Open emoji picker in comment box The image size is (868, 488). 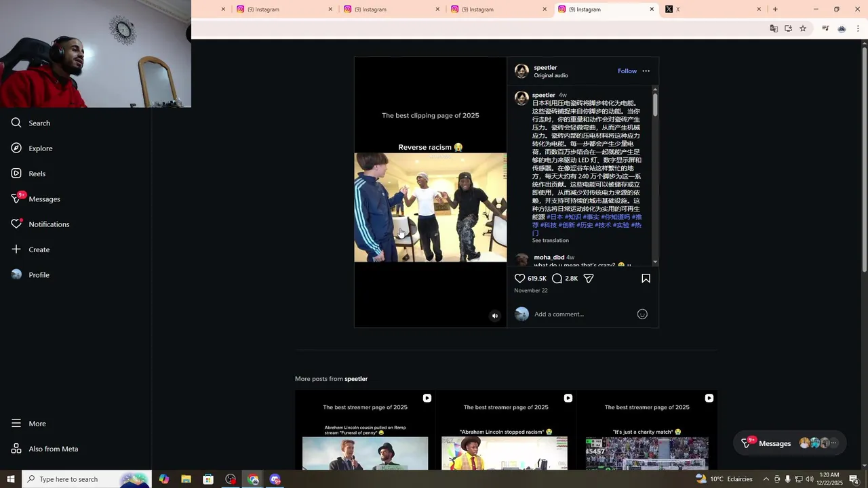[642, 314]
